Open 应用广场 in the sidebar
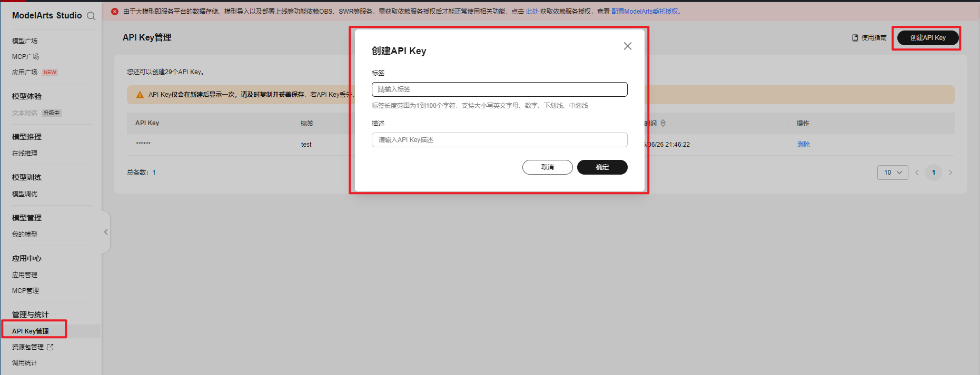The width and height of the screenshot is (980, 375). pos(25,73)
